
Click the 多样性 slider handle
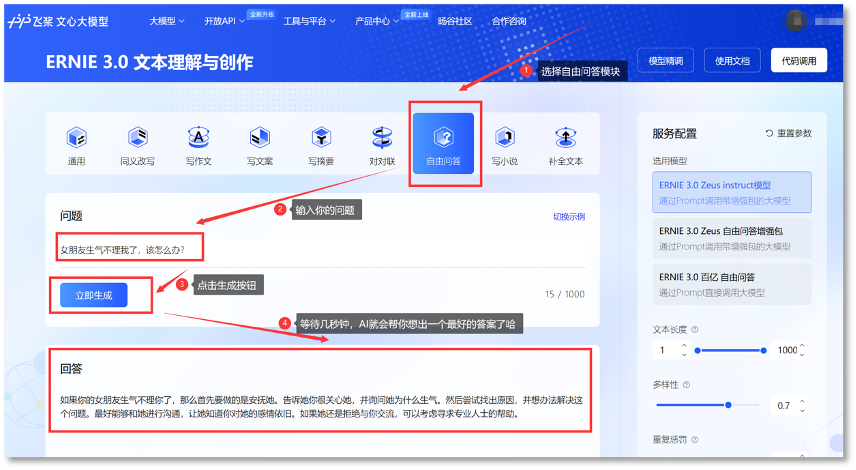[728, 405]
